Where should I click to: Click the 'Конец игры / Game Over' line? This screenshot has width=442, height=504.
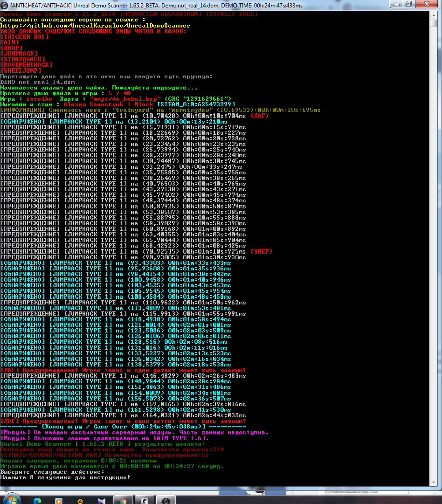tap(123, 427)
